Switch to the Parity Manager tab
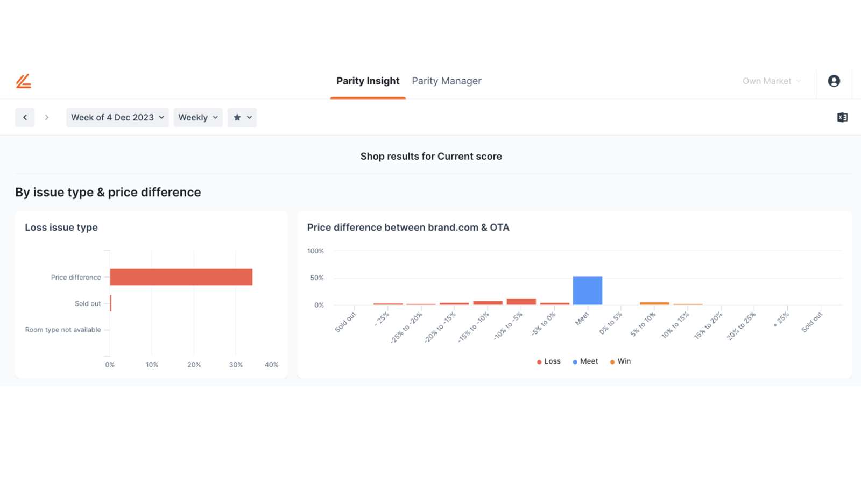The width and height of the screenshot is (861, 504). [447, 81]
